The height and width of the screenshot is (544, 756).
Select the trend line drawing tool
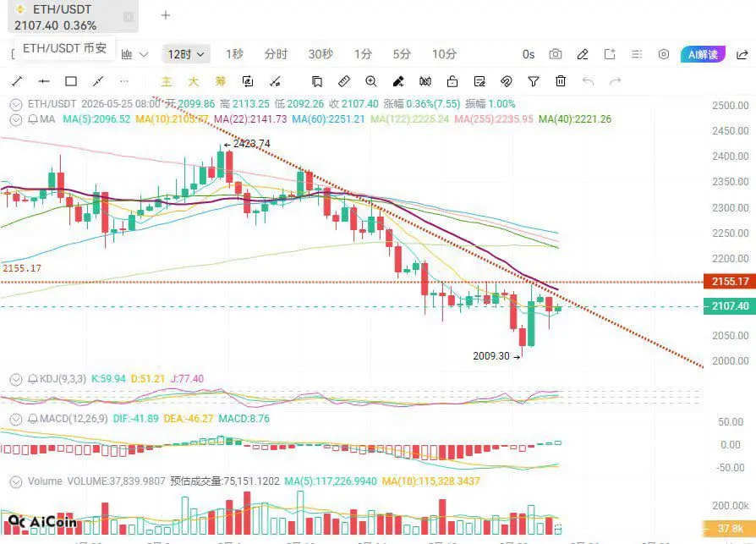point(17,81)
